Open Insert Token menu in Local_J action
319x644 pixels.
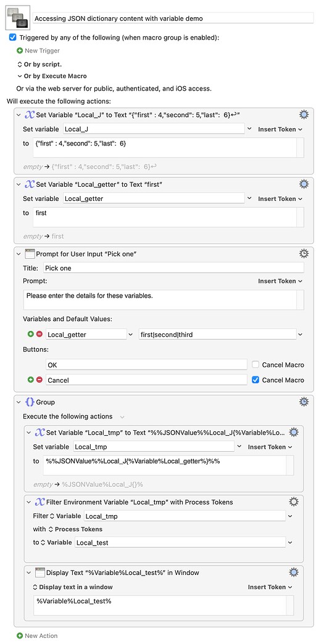click(x=280, y=129)
